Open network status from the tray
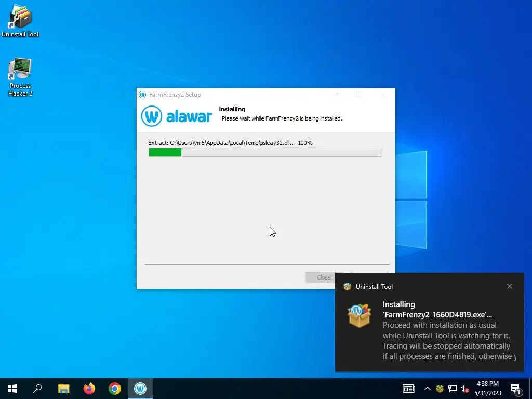The height and width of the screenshot is (399, 532). pyautogui.click(x=453, y=389)
